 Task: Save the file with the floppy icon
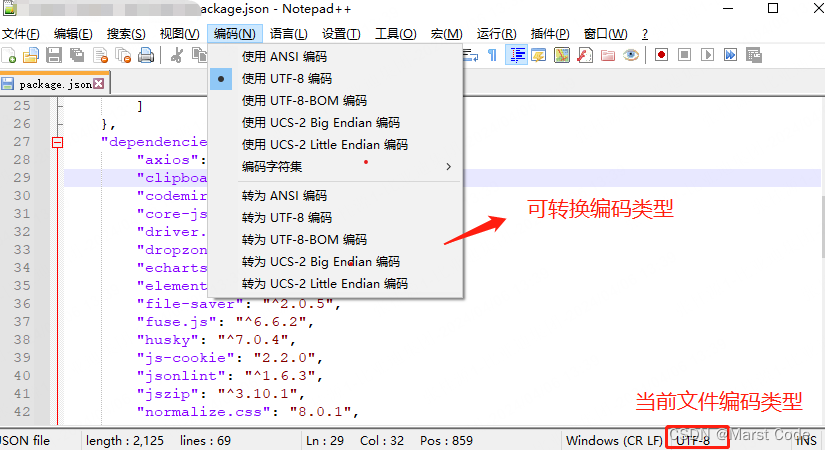point(54,55)
